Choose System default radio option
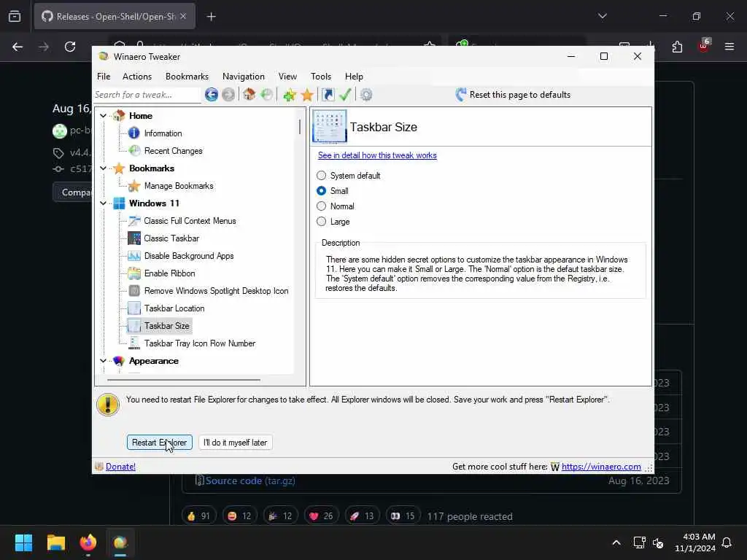Viewport: 747px width, 560px height. pos(322,176)
